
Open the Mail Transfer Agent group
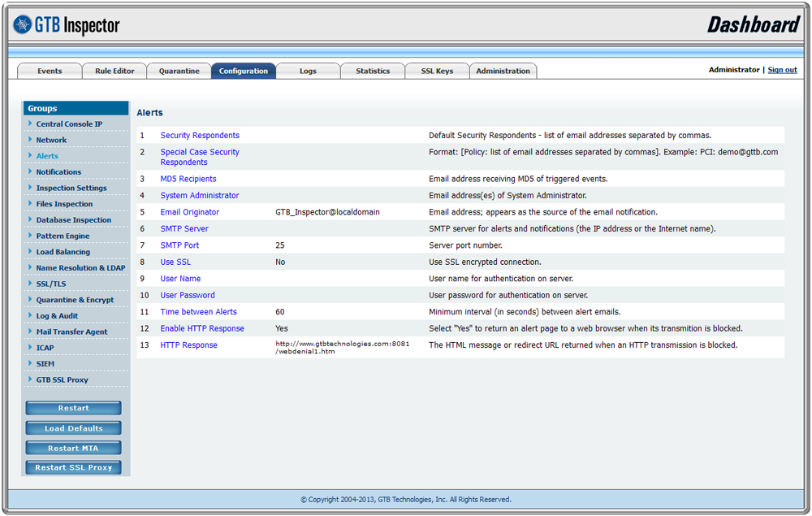pyautogui.click(x=72, y=332)
